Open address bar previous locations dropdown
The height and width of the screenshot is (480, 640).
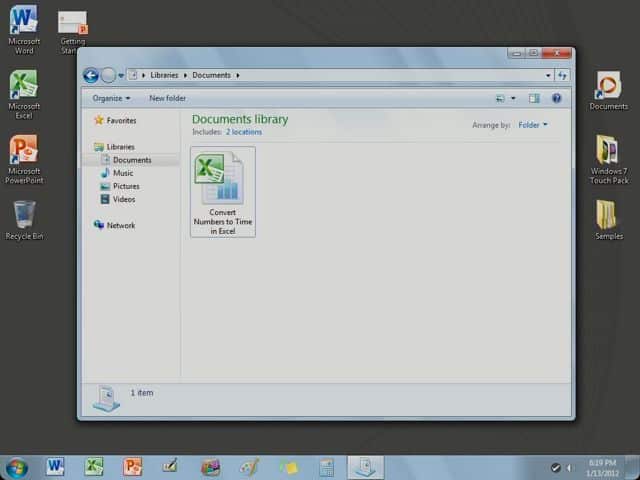point(548,76)
